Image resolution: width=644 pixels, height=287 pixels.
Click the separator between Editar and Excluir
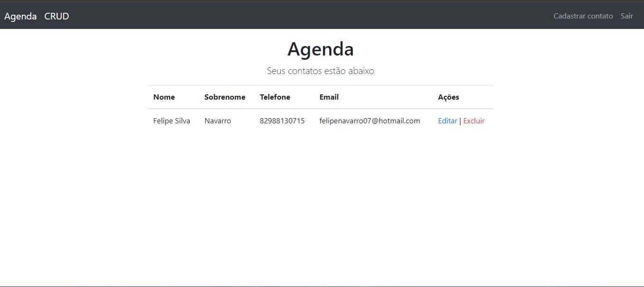(x=460, y=120)
